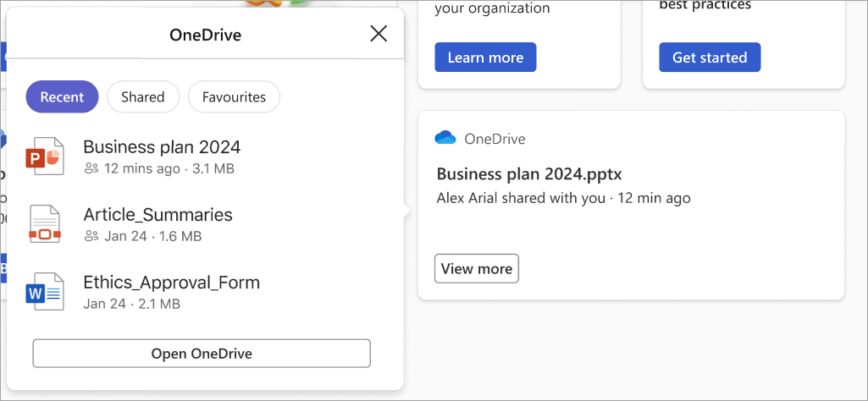Image resolution: width=868 pixels, height=401 pixels.
Task: Select the Recent filter pill
Action: [62, 96]
